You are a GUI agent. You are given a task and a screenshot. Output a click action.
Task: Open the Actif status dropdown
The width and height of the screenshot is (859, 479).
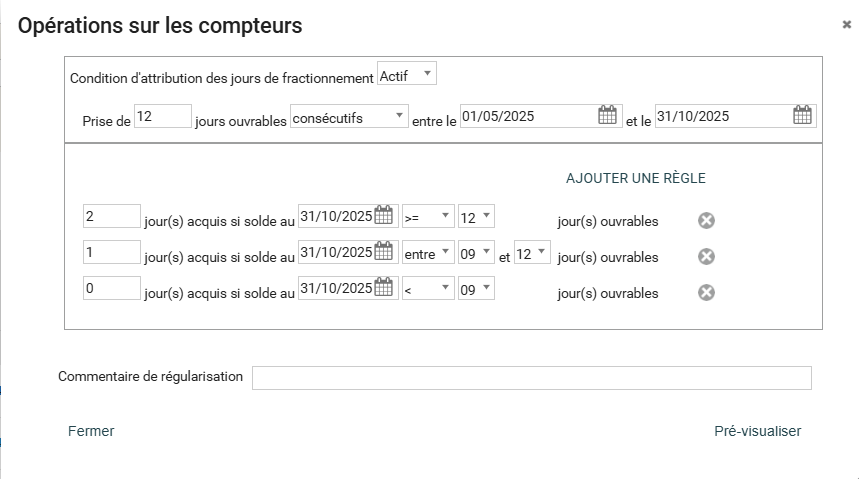click(x=407, y=75)
